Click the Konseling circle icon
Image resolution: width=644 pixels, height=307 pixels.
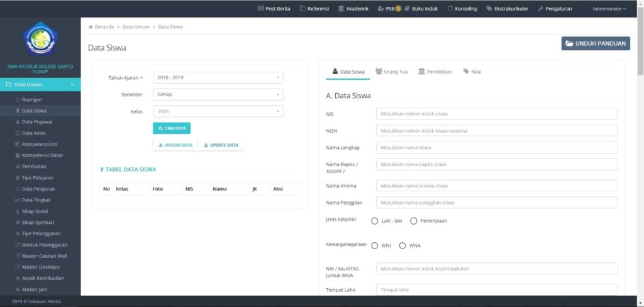point(450,9)
